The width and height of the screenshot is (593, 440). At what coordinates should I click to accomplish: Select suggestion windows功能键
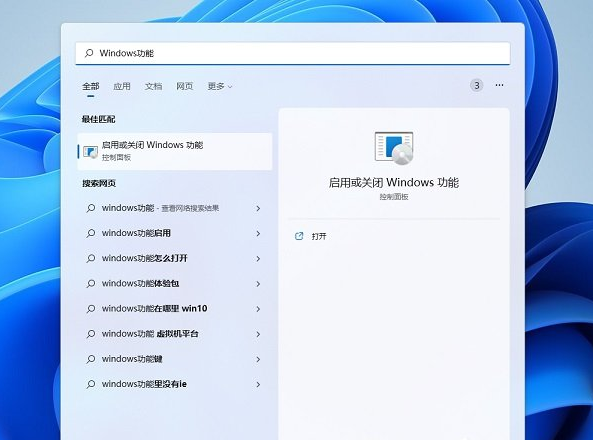pos(175,359)
